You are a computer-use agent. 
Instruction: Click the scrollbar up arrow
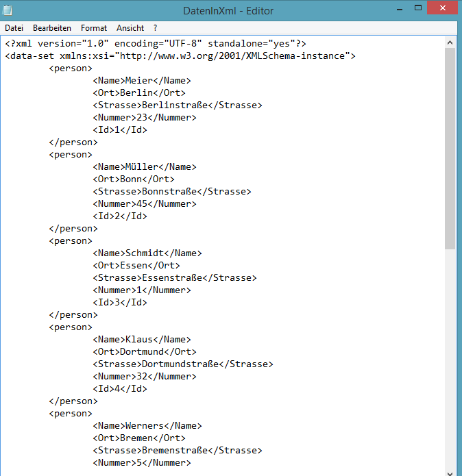pos(450,42)
